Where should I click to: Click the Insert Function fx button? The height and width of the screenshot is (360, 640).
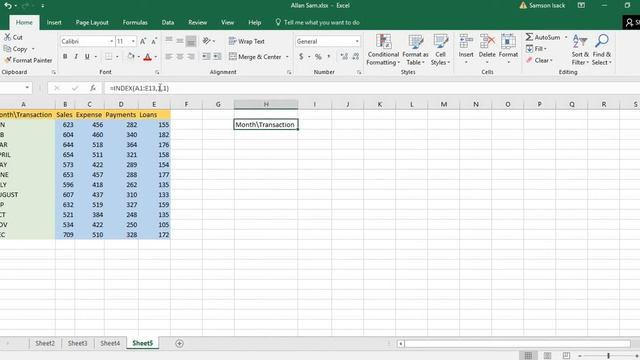tap(93, 88)
